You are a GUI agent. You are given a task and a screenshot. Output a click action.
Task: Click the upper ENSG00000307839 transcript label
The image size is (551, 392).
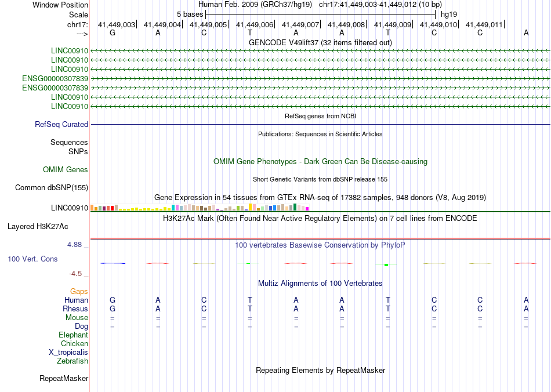click(x=55, y=78)
